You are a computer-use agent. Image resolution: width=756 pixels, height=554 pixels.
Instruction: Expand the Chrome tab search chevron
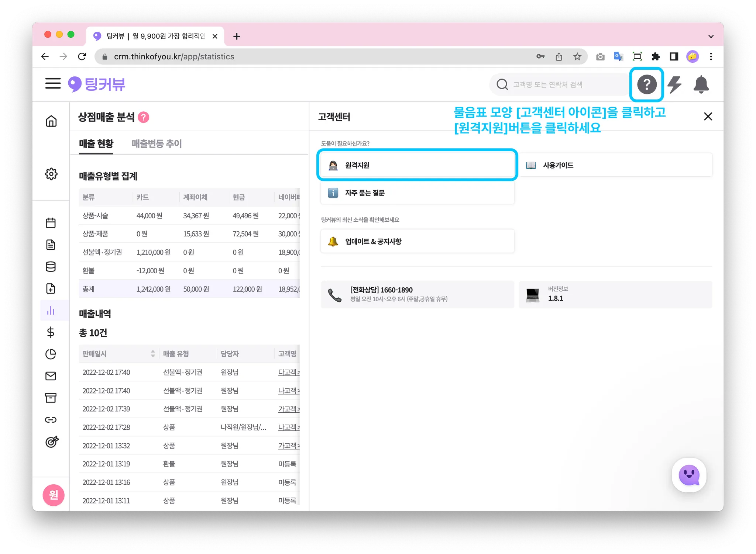point(711,36)
